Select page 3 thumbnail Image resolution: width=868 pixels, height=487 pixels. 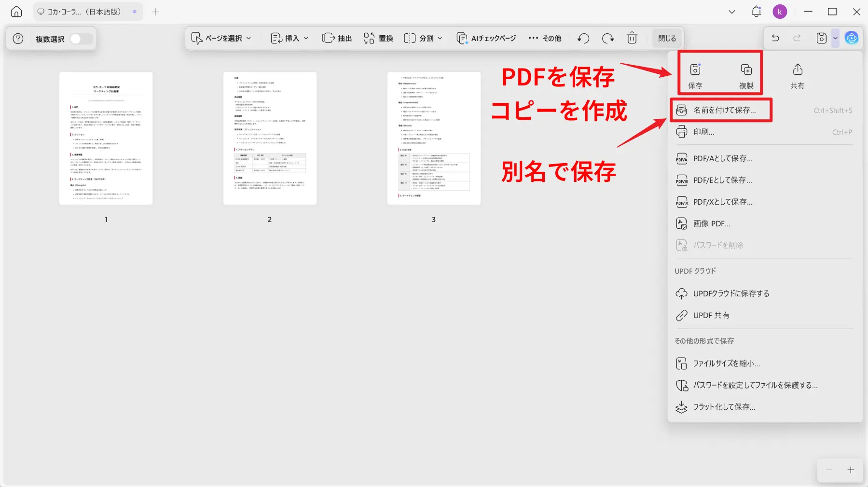434,138
